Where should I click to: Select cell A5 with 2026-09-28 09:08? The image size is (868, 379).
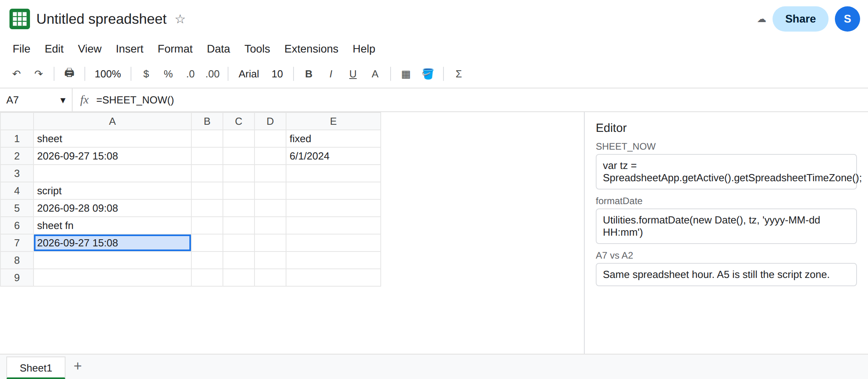point(112,208)
